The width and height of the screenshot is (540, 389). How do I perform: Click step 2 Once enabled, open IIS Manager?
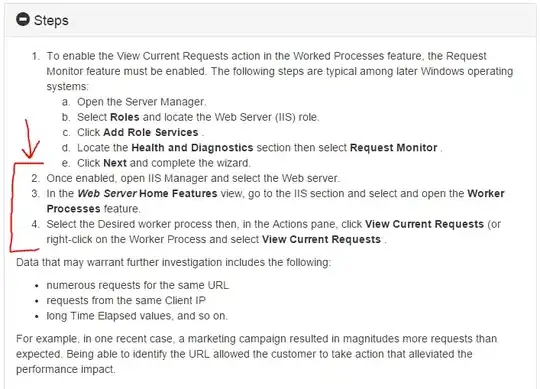[193, 178]
